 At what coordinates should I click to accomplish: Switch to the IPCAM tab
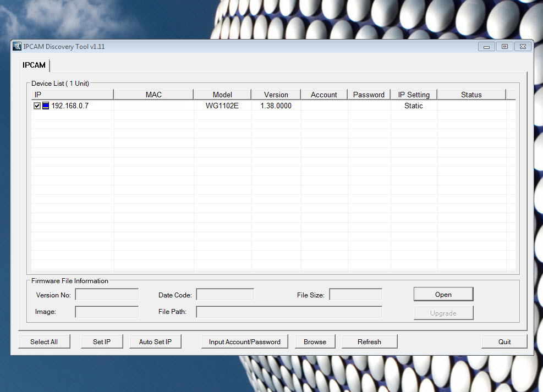[x=34, y=65]
